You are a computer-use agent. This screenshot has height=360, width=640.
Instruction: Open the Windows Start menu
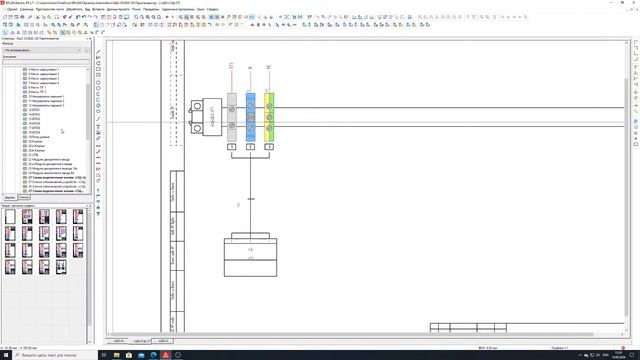pyautogui.click(x=6, y=355)
